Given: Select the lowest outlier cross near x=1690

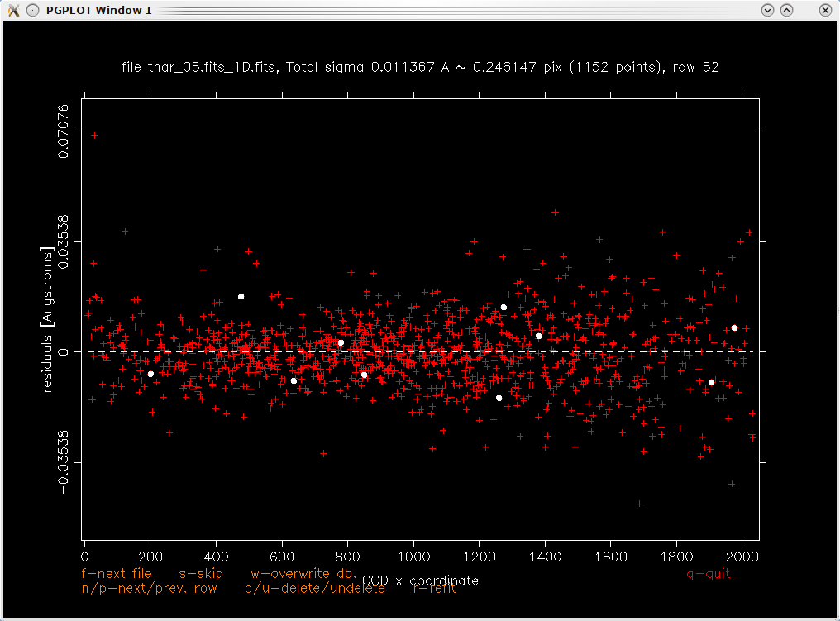Looking at the screenshot, I should (x=640, y=504).
